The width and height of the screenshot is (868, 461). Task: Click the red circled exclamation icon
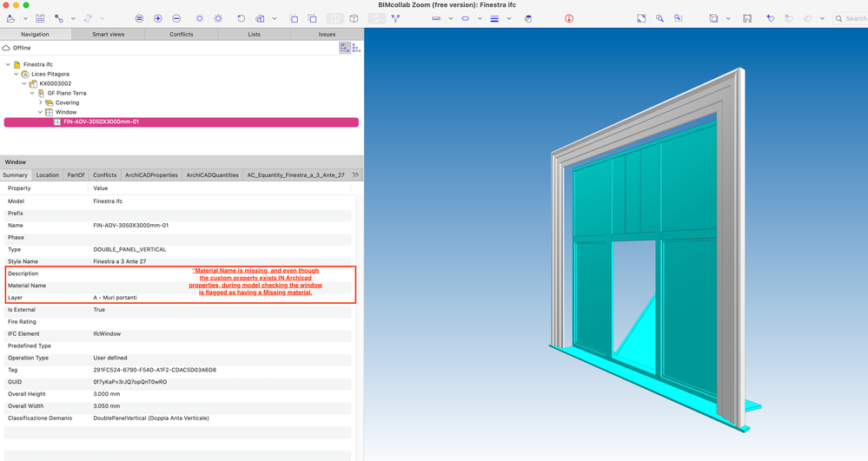coord(569,18)
